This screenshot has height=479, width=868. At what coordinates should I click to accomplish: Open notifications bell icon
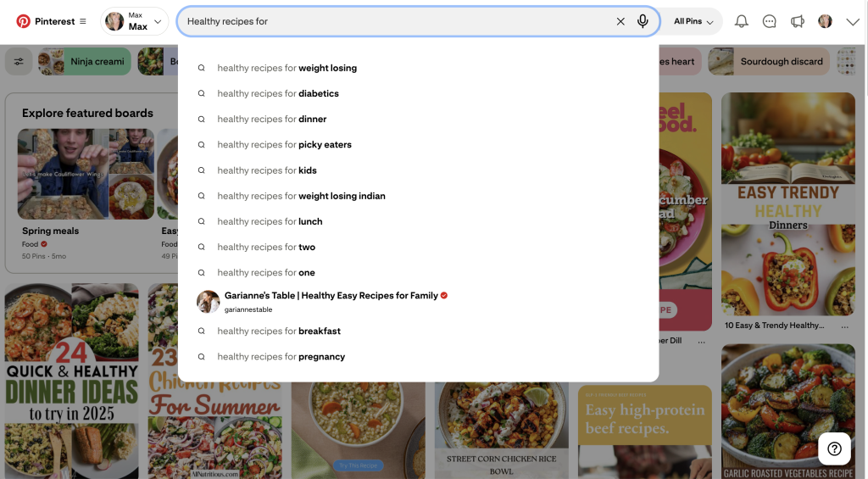point(741,21)
